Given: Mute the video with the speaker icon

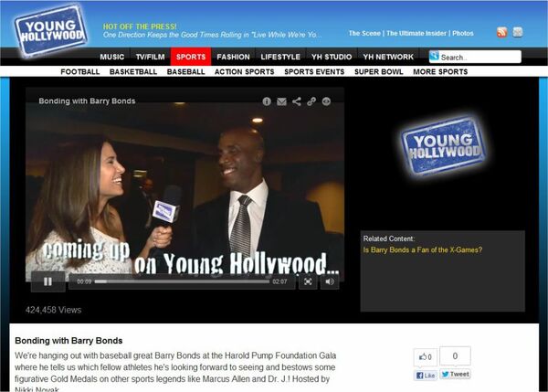Looking at the screenshot, I should (330, 281).
